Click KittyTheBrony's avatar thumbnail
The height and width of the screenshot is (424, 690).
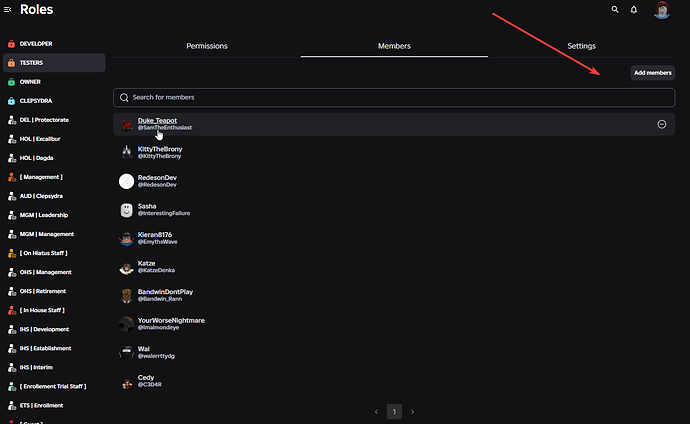point(126,153)
